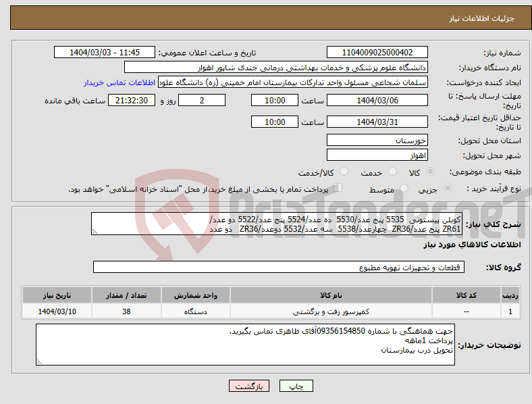Click the quantity cell showing 38
Screen dimensions: 532x404
126,311
